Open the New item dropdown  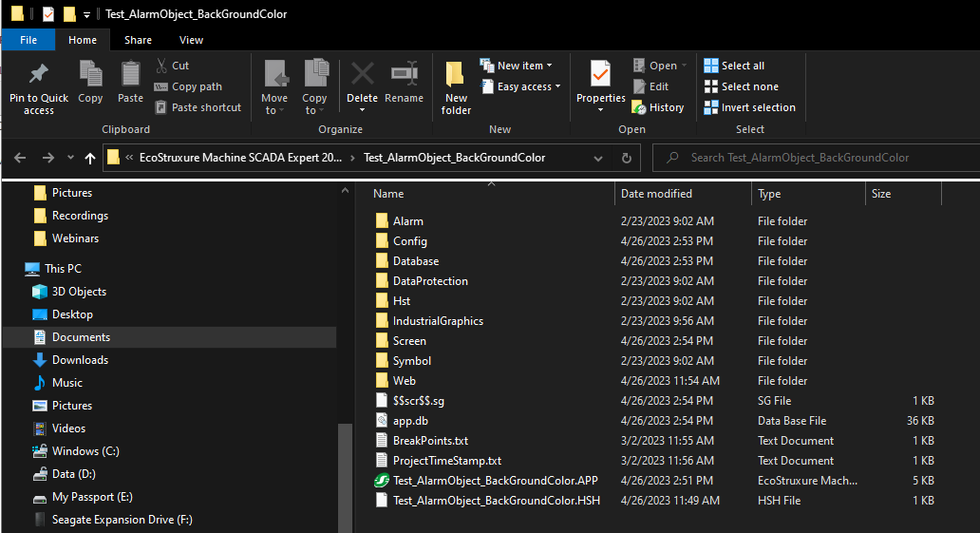coord(517,66)
